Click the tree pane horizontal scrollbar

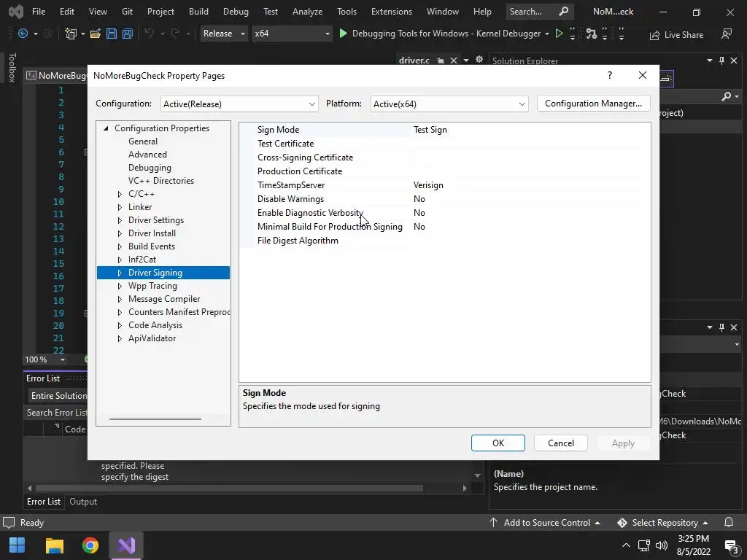pyautogui.click(x=155, y=419)
